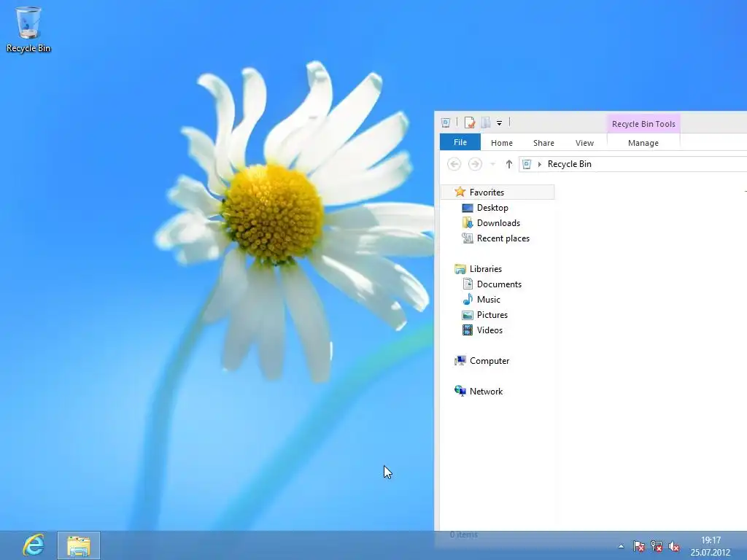Open the Videos library
Image resolution: width=747 pixels, height=560 pixels.
pos(489,330)
